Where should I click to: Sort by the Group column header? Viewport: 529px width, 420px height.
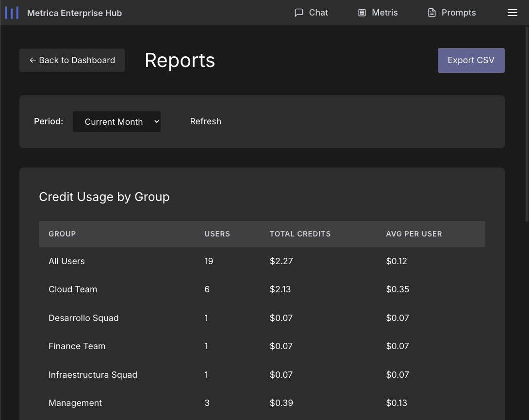coord(62,234)
